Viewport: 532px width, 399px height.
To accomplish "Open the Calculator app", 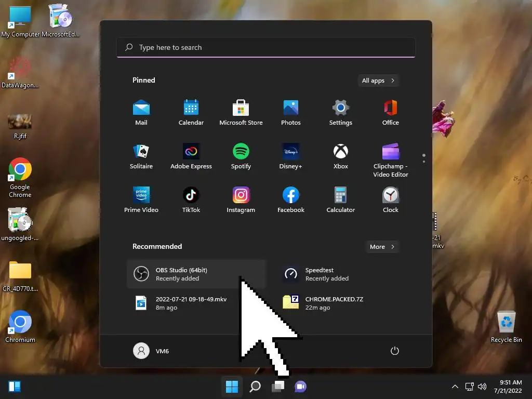I will point(341,200).
